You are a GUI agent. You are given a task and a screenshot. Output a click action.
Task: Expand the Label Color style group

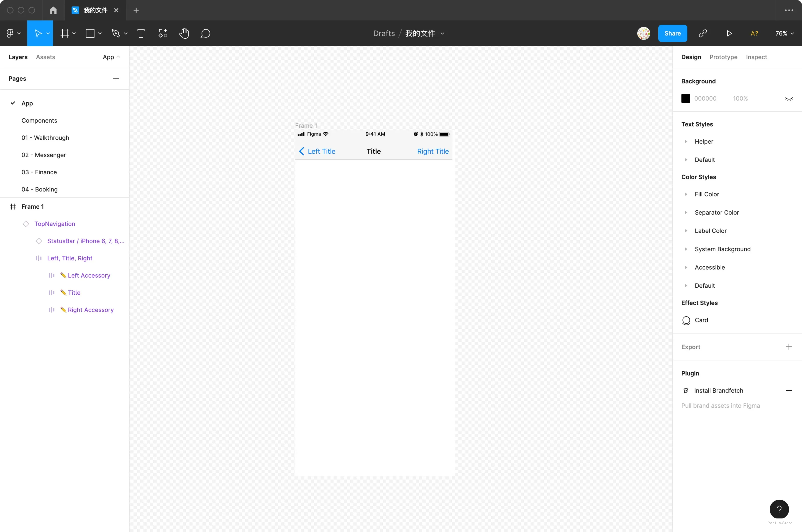click(x=686, y=231)
